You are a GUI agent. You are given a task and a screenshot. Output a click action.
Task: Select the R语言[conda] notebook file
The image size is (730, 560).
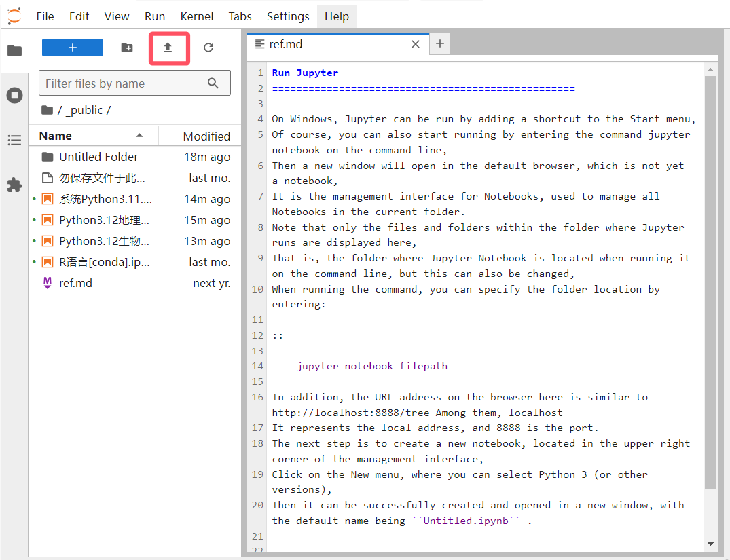click(134, 262)
